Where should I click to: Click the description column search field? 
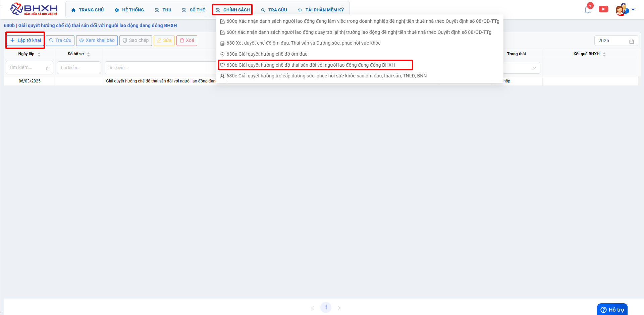point(161,68)
